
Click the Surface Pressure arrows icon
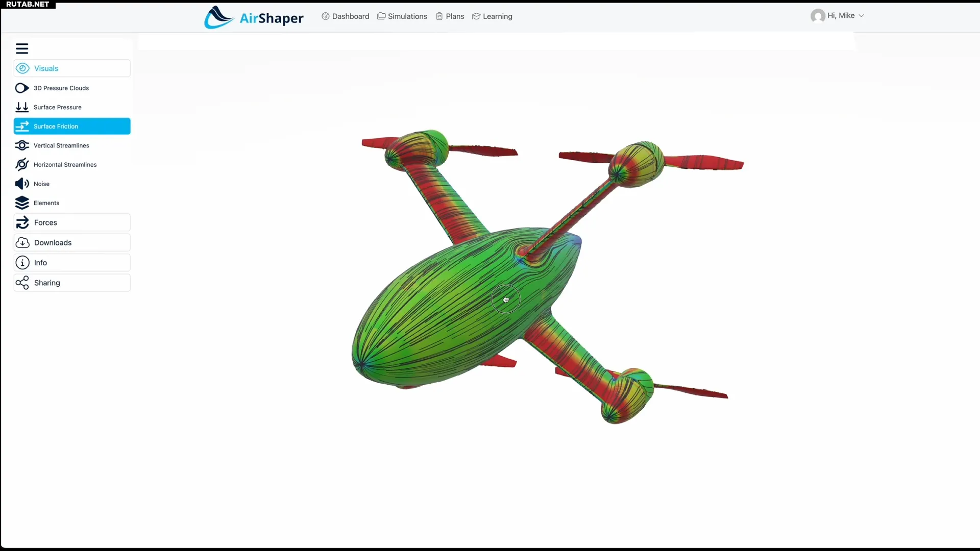coord(22,107)
